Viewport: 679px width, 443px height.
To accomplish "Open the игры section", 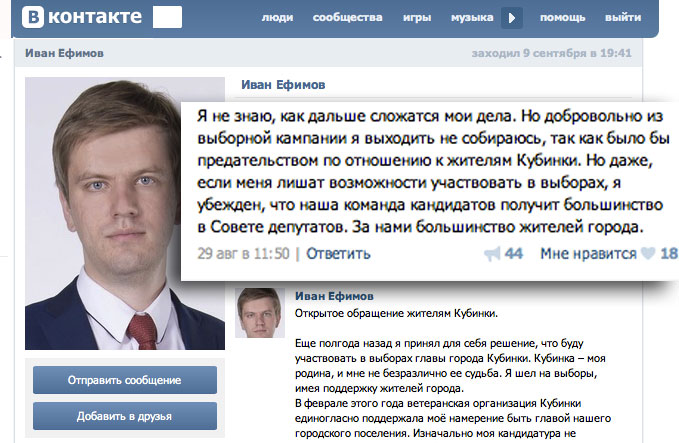I will [x=415, y=18].
